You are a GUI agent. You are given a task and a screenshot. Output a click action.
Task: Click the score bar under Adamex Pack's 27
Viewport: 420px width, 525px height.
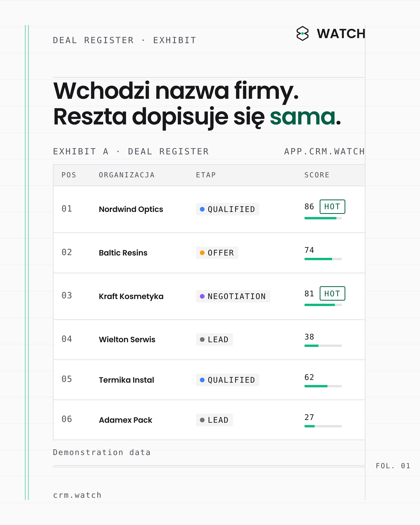(x=323, y=426)
